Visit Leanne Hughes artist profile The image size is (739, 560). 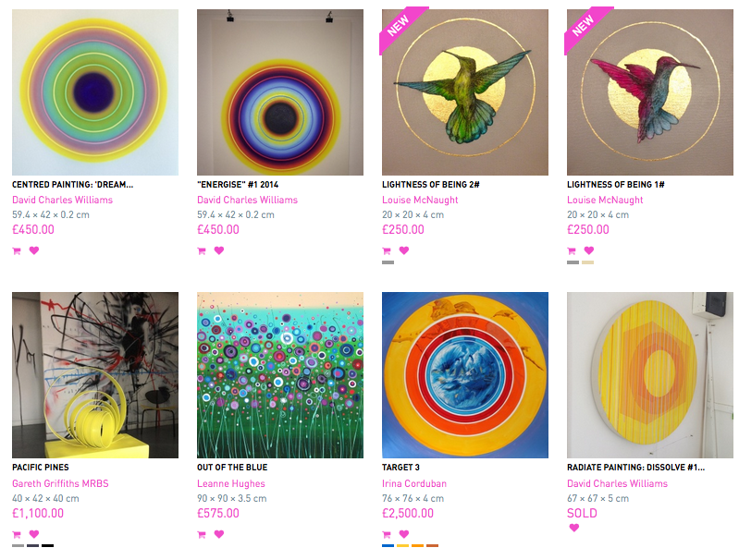coord(231,483)
